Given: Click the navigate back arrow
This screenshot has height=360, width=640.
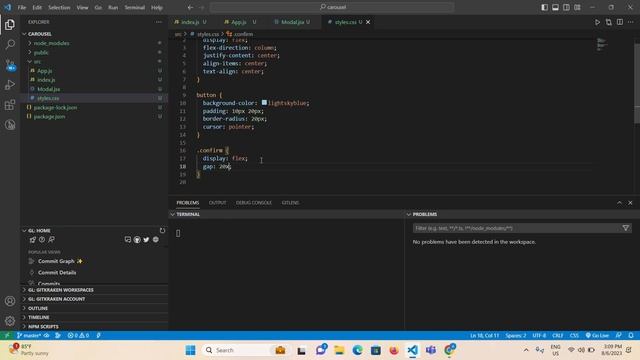Looking at the screenshot, I should [x=190, y=7].
